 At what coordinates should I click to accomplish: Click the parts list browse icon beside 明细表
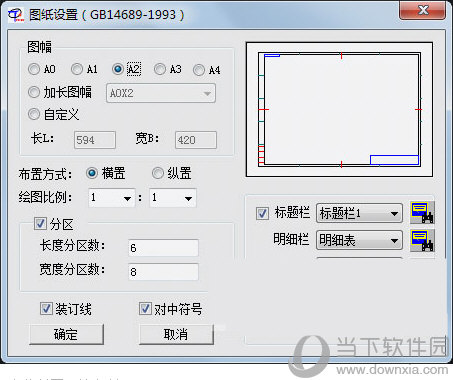[x=422, y=240]
